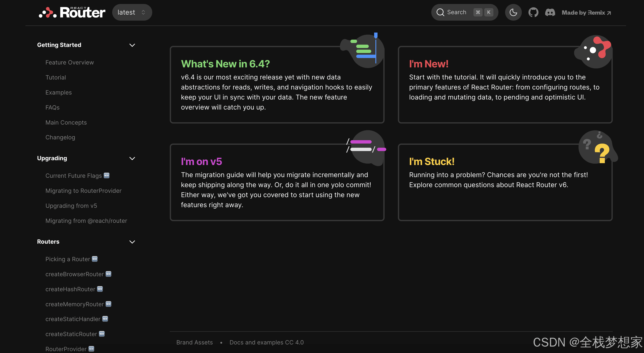Click the red route illustration on I'm New card
Image resolution: width=644 pixels, height=353 pixels.
(x=594, y=51)
